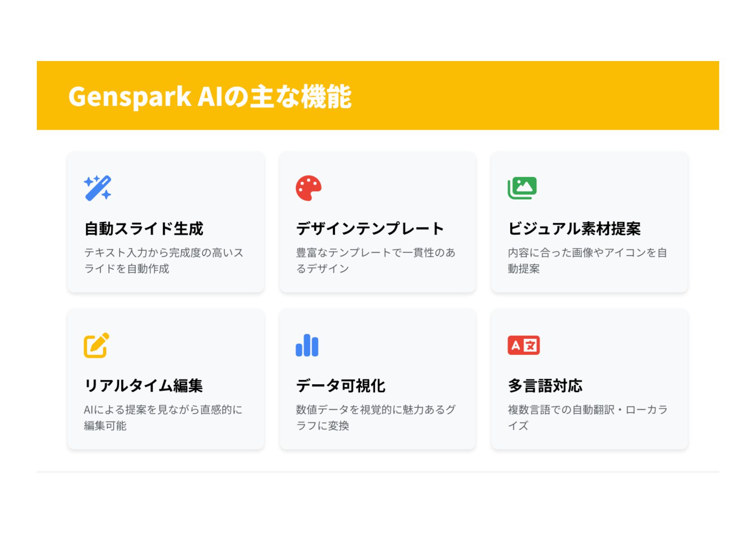Click the yellow pencil edit icon
756x534 pixels.
(x=97, y=345)
